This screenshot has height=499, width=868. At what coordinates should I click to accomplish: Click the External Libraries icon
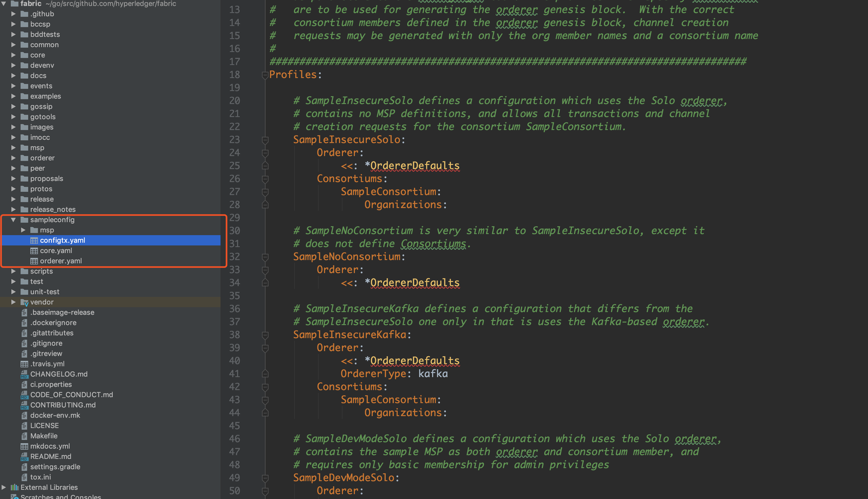click(14, 487)
